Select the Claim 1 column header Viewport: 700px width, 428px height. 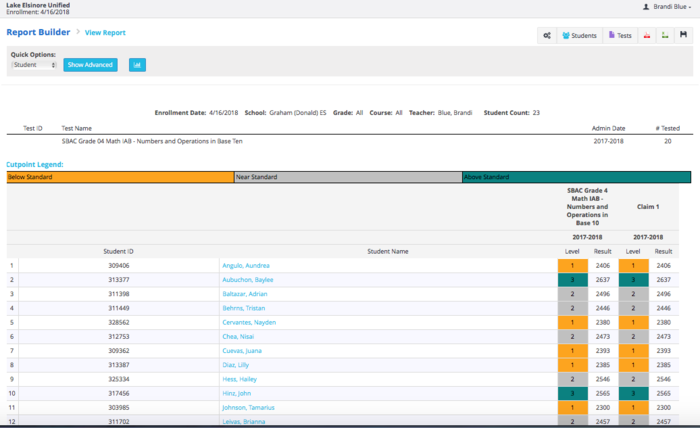coord(647,208)
